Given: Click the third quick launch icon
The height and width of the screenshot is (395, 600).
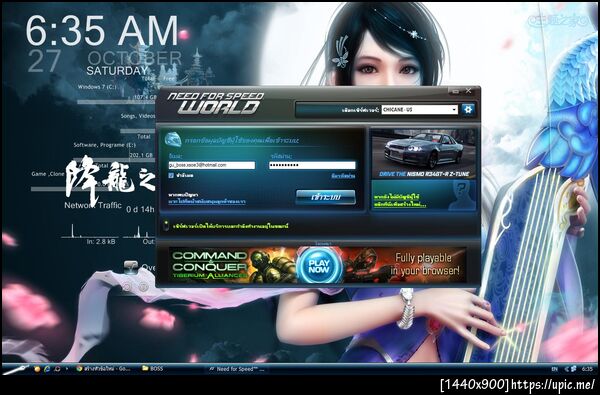Looking at the screenshot, I should click(x=57, y=369).
